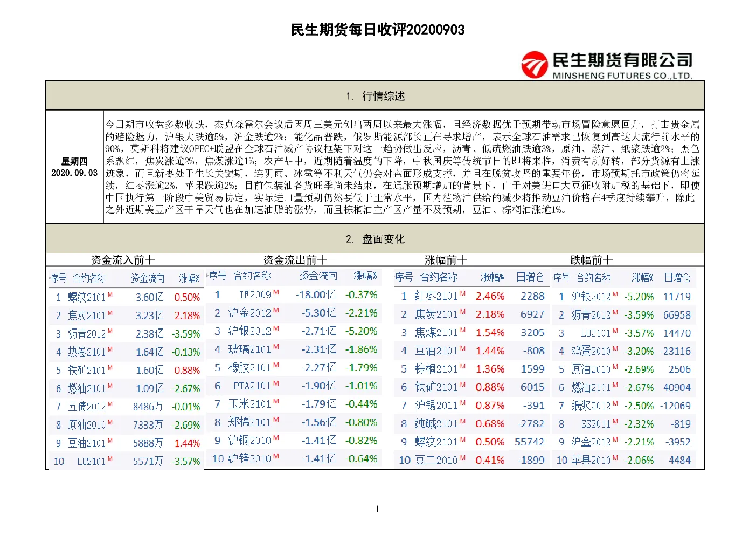Image resolution: width=756 pixels, height=535 pixels.
Task: Click the 五债2012 contract name
Action: [87, 407]
